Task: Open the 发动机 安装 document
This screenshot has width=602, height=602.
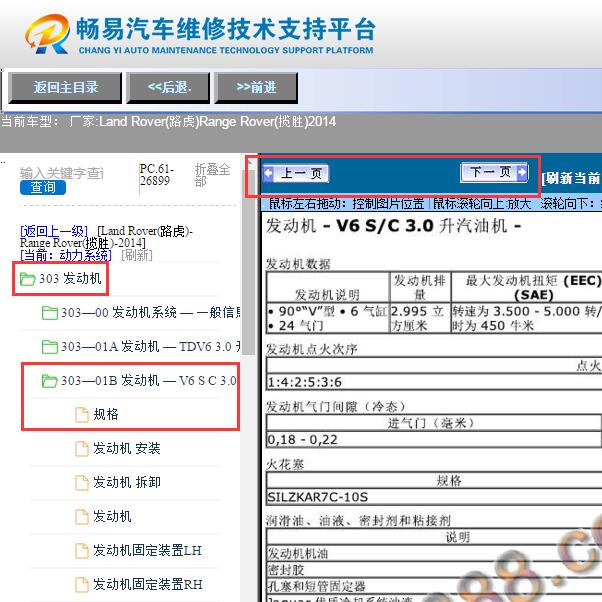Action: pos(127,448)
